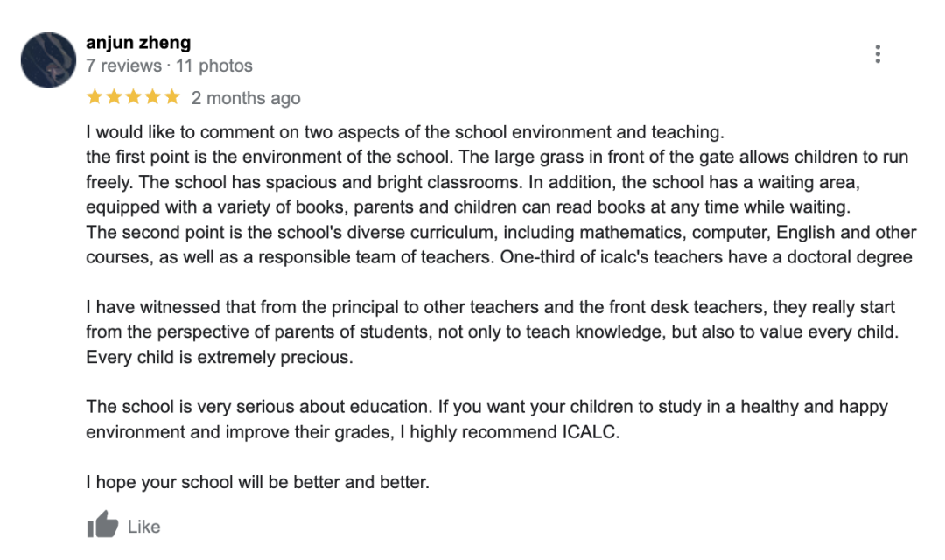This screenshot has height=560, width=945.
Task: Open reviewer name anjun zheng
Action: click(138, 43)
